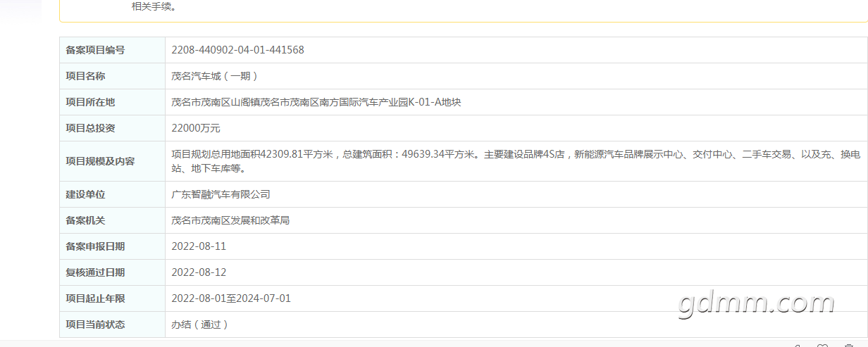
Task: Select the review pass date 2022-08-12
Action: coord(199,272)
